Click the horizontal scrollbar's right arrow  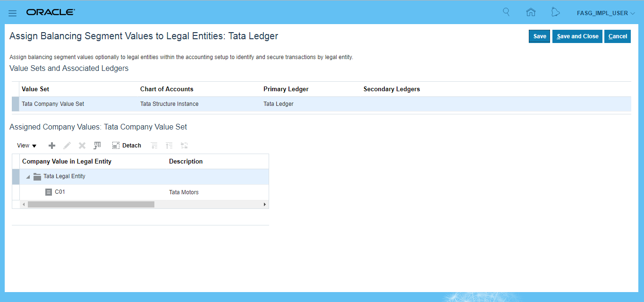(265, 205)
